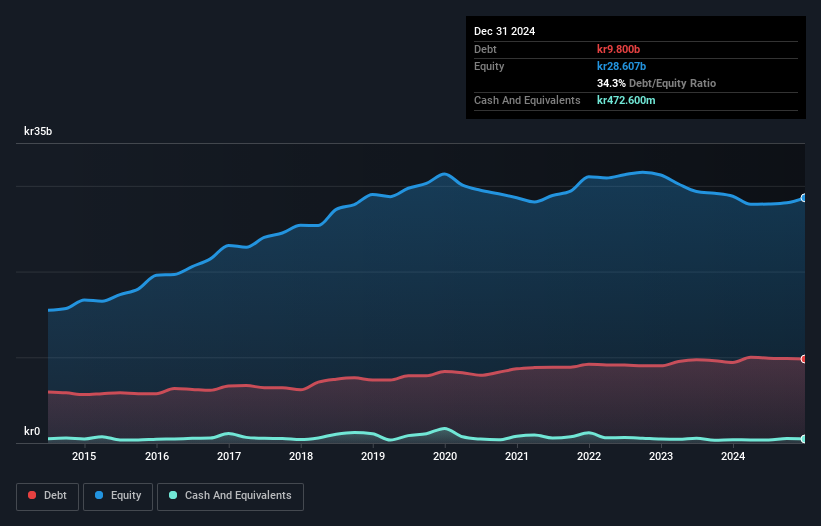Click the blue Equity legend dot
Screen dimensions: 821x526
tap(99, 495)
